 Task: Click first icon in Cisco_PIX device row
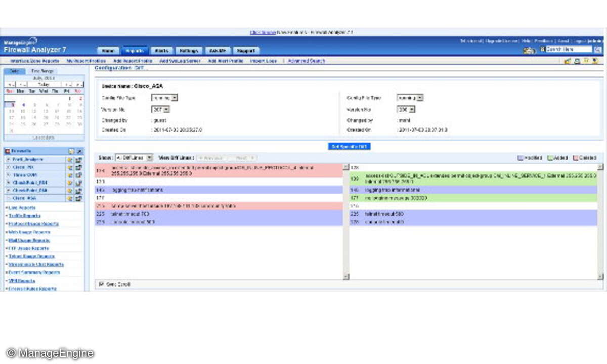pos(70,167)
